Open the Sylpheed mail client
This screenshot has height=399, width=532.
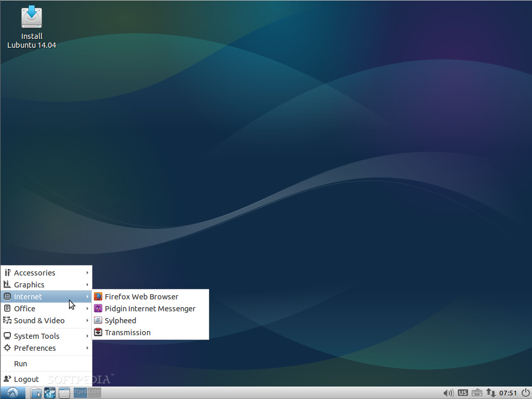(151, 320)
